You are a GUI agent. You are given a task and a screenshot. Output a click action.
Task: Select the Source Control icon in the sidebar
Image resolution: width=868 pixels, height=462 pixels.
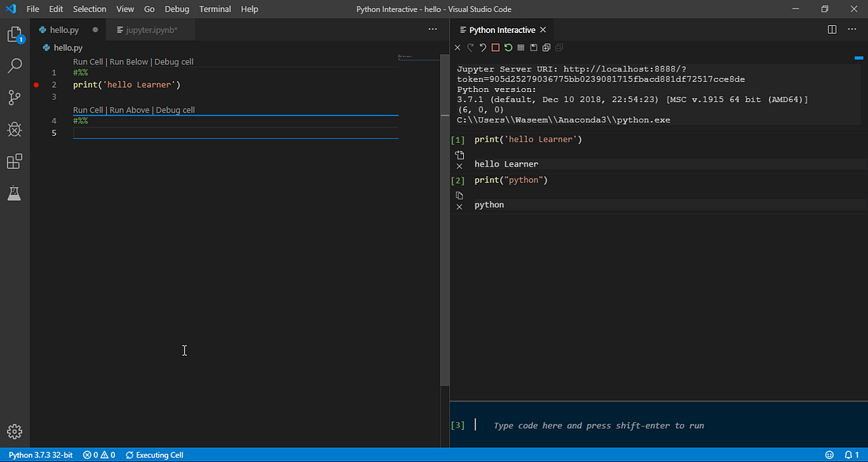(14, 97)
